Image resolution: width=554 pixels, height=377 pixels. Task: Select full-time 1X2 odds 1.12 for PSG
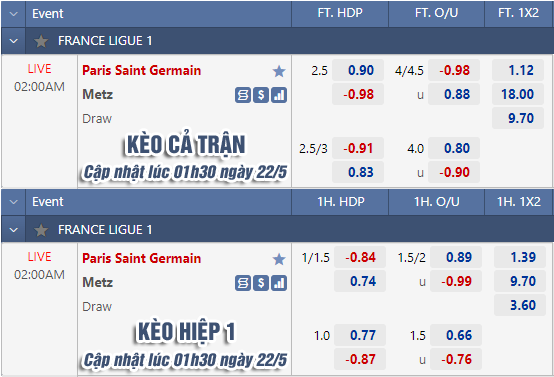pyautogui.click(x=518, y=70)
